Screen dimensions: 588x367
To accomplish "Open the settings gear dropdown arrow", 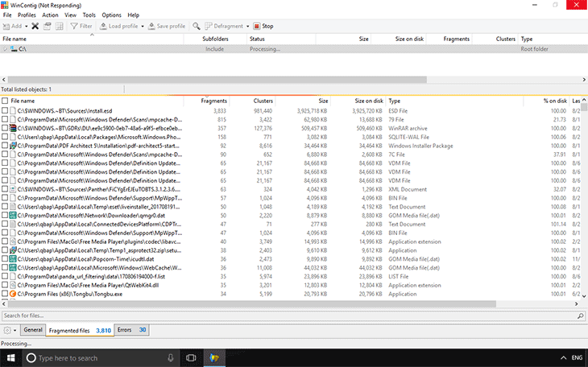I will click(x=15, y=330).
